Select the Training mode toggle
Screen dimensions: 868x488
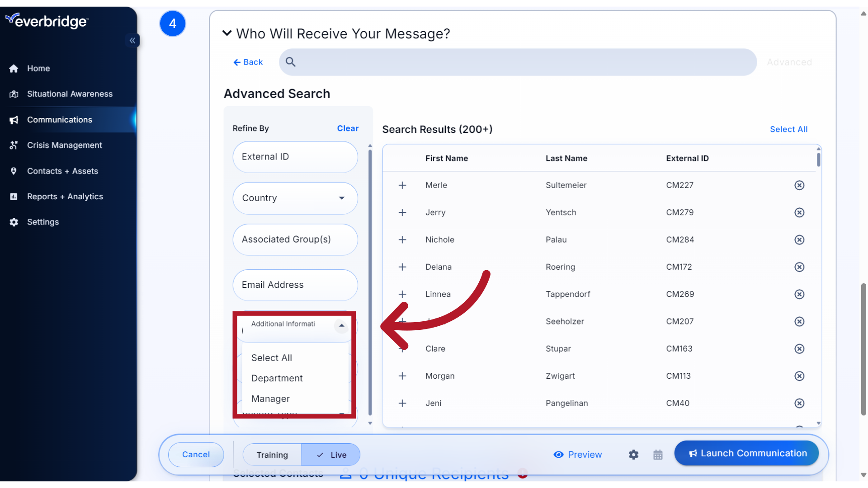[273, 454]
